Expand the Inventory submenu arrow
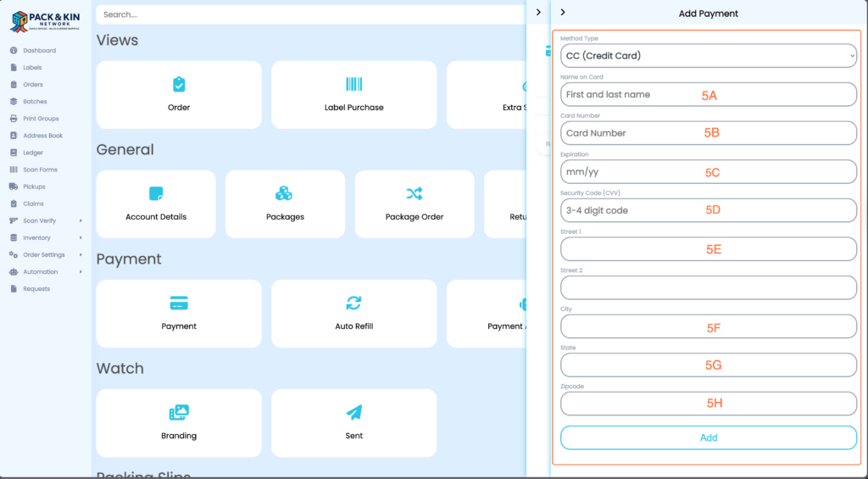 click(81, 238)
